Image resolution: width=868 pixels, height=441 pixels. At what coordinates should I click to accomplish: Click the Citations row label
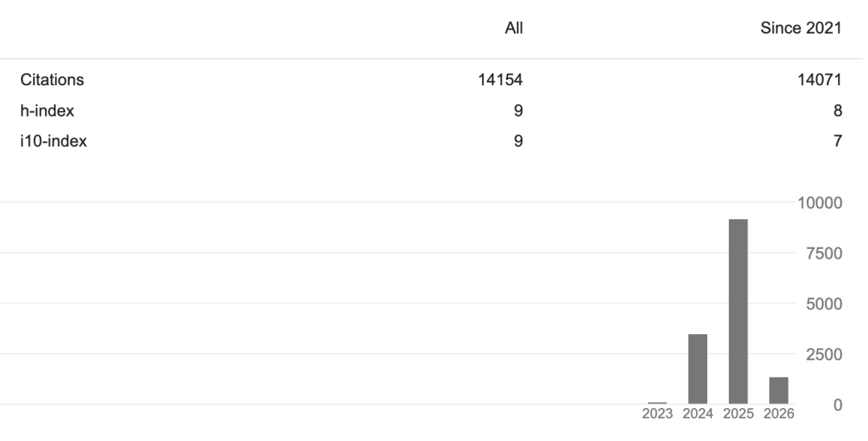click(x=52, y=80)
